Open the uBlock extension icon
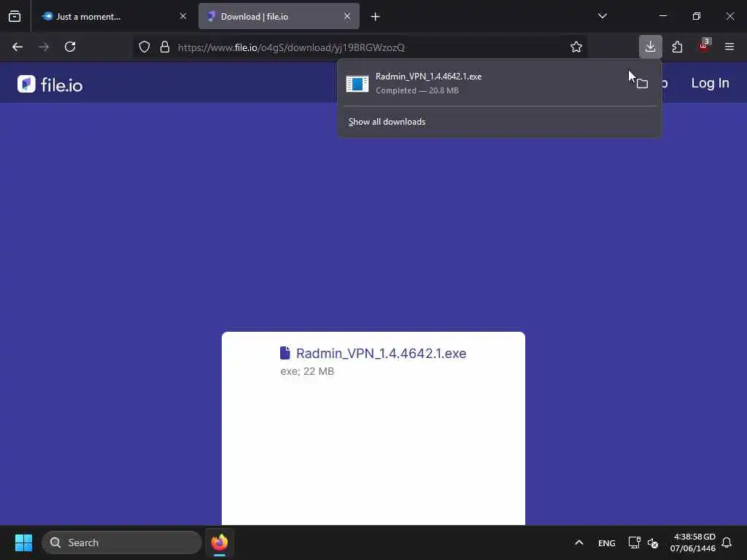 [704, 47]
